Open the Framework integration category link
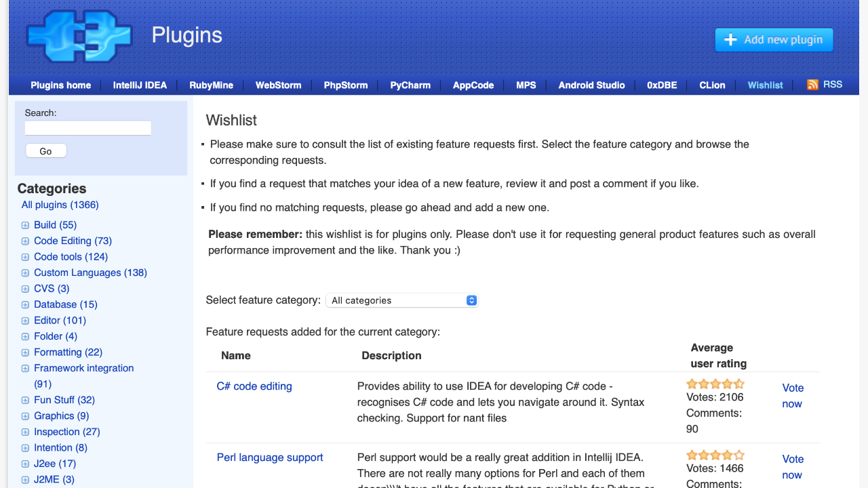868x488 pixels. tap(84, 376)
